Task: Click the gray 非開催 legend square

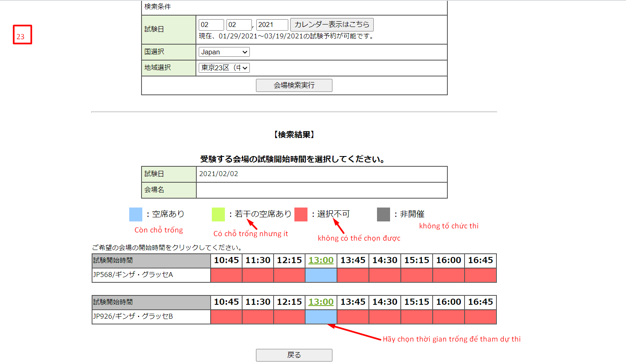Action: 384,214
